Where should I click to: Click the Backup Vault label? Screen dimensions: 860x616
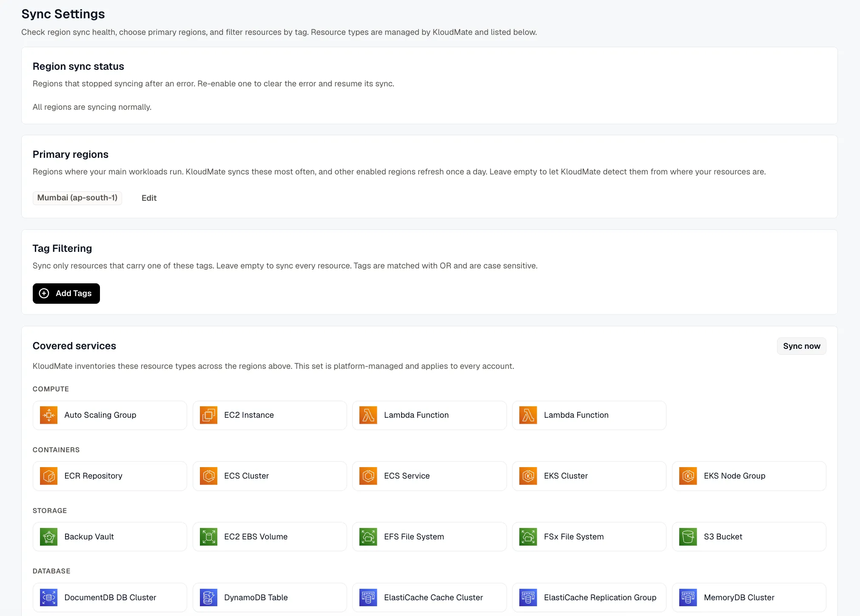[x=89, y=537]
